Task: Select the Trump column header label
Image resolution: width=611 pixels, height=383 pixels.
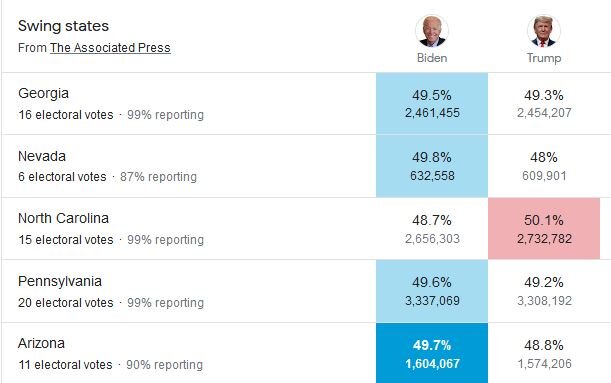Action: (544, 58)
